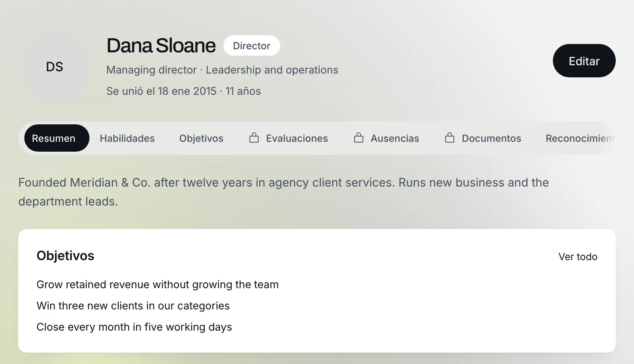Click the Dana Sloane name heading

click(161, 45)
